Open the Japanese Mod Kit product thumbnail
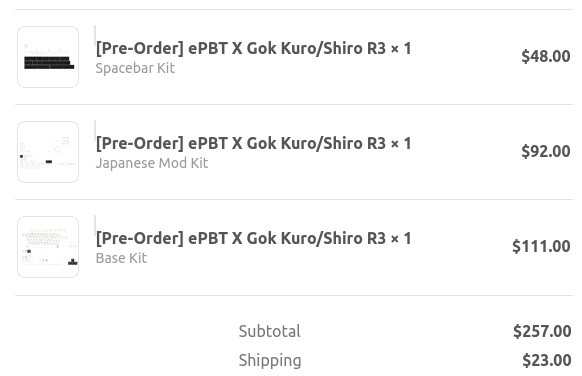This screenshot has width=582, height=376. point(48,152)
